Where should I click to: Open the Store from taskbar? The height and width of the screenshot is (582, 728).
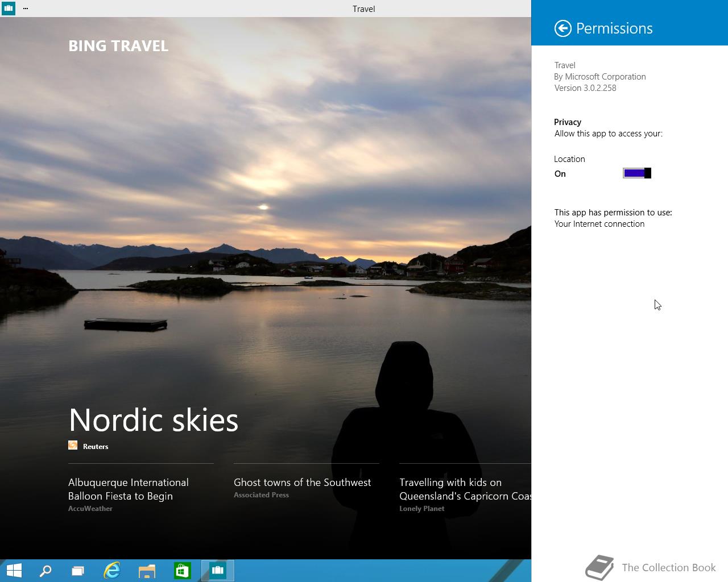182,570
